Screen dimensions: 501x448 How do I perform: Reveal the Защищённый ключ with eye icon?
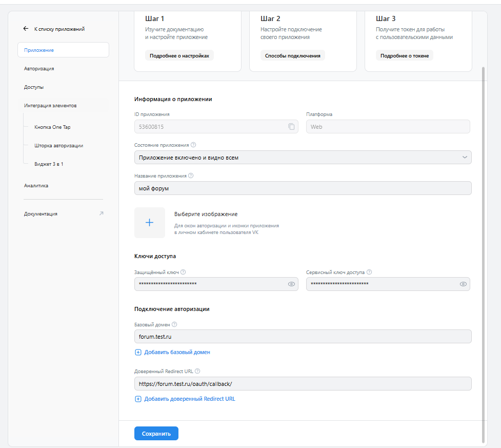pos(291,284)
